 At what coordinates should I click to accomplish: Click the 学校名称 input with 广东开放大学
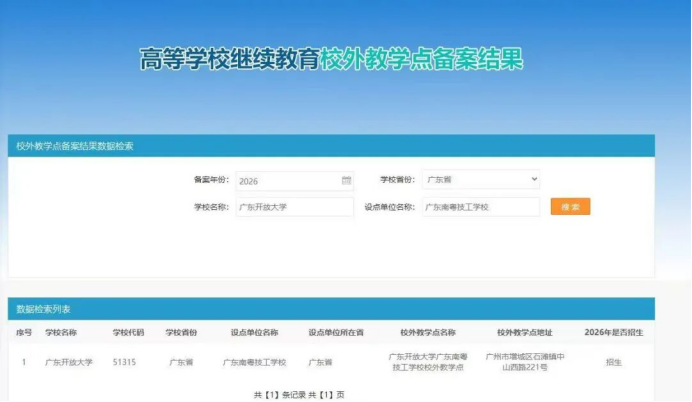coord(294,207)
